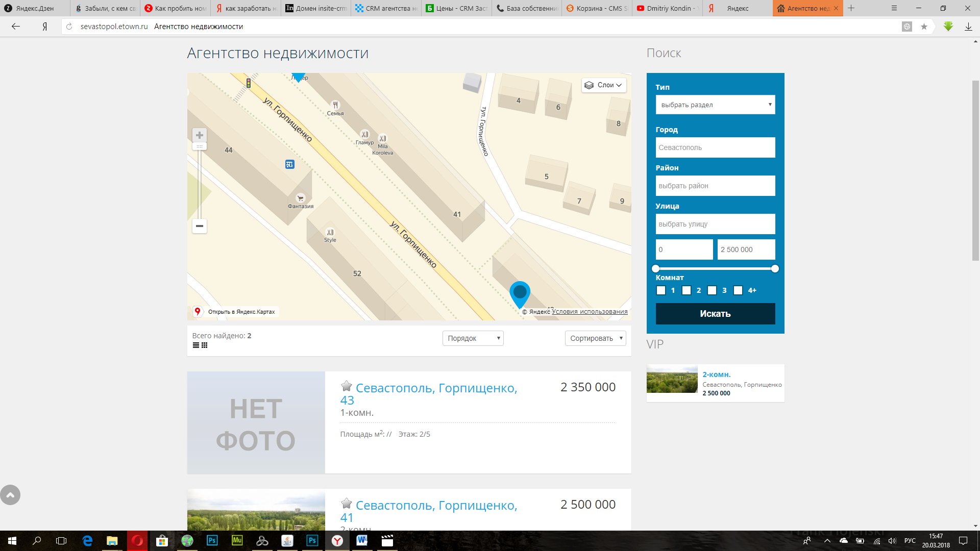The image size is (980, 551).
Task: Check the 3 rooms checkbox
Action: (x=712, y=290)
